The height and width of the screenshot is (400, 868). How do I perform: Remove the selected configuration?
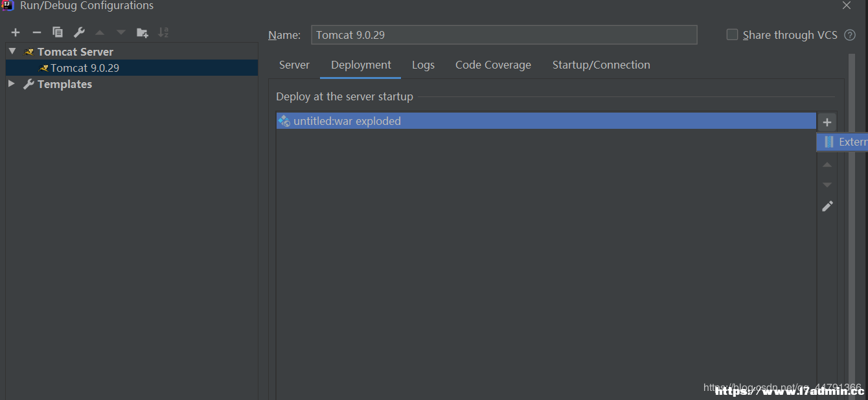37,32
